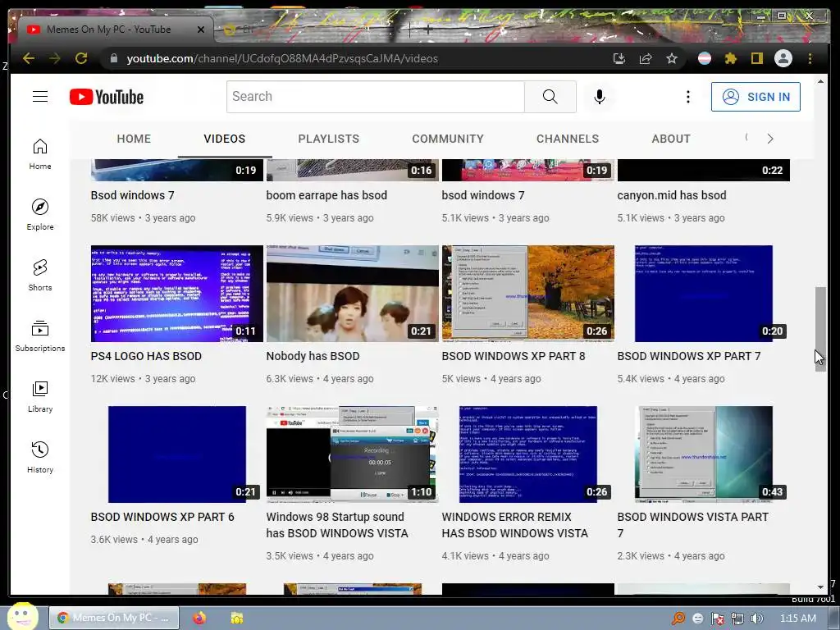The image size is (840, 630).
Task: Click the volume icon in system tray
Action: pos(757,619)
